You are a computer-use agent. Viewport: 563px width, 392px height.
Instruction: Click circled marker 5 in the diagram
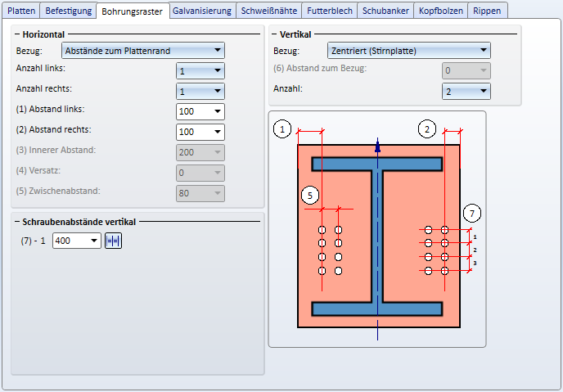pos(309,195)
